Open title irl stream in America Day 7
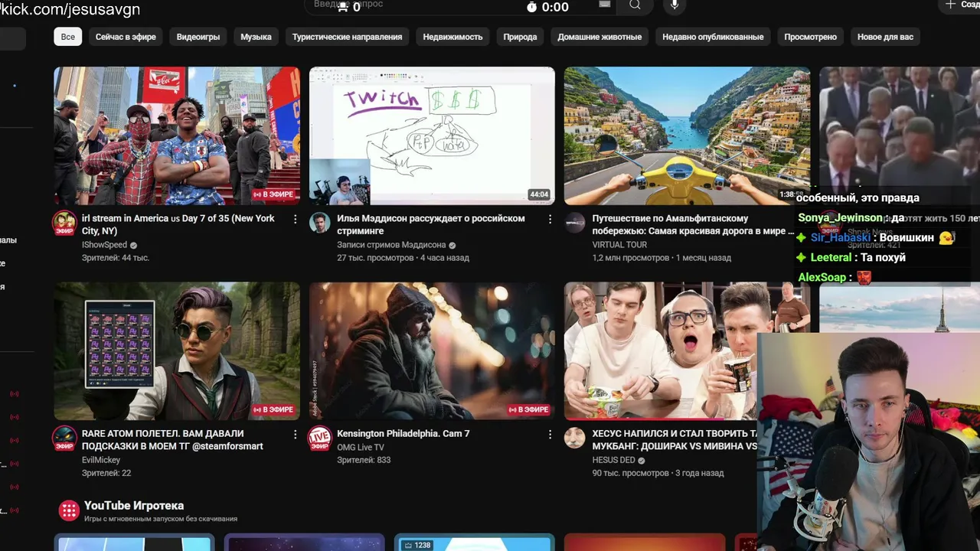The image size is (980, 551). coord(178,224)
